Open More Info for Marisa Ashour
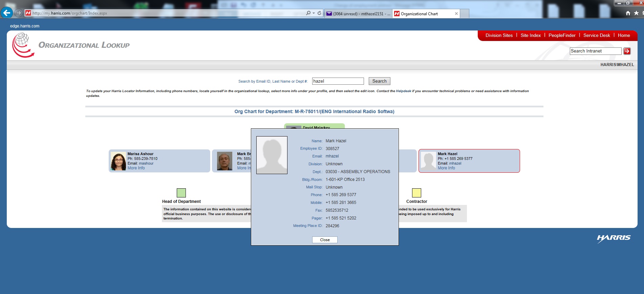 pos(136,168)
